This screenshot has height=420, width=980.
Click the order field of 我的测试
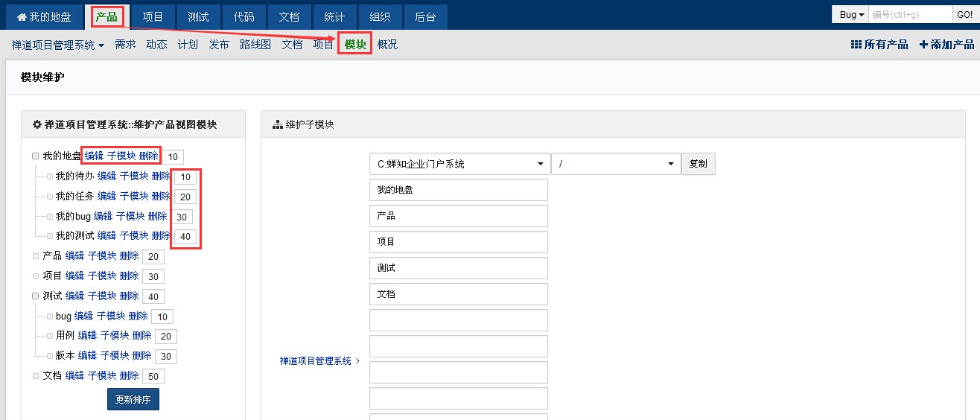point(185,237)
